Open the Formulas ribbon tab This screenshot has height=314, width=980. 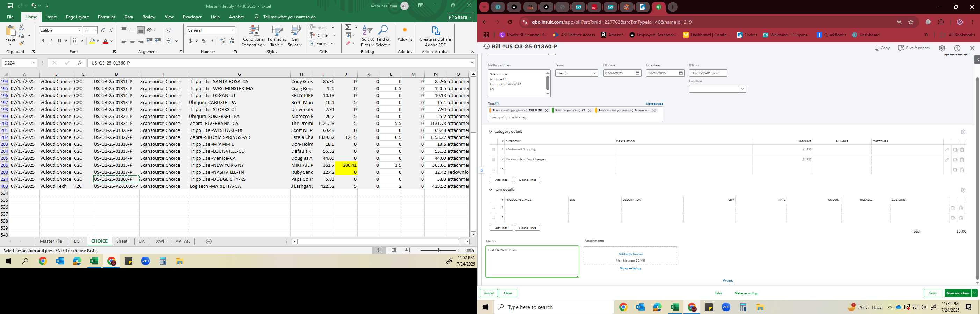(107, 17)
